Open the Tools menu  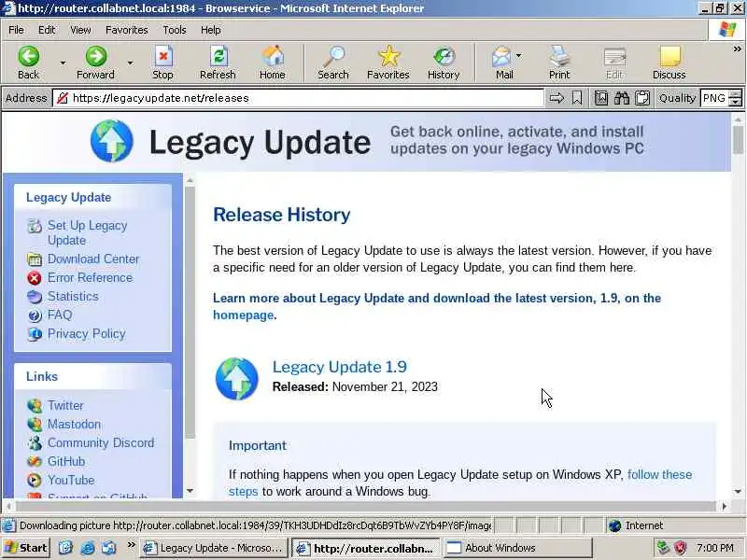(x=175, y=30)
